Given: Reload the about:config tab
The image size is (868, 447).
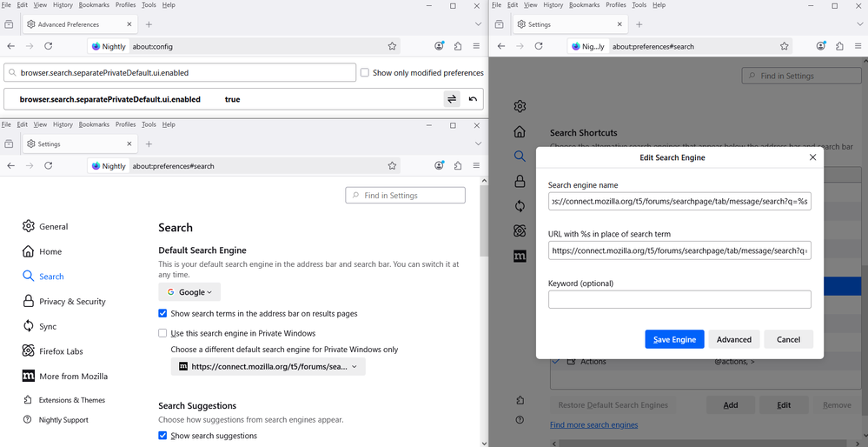Looking at the screenshot, I should (49, 46).
